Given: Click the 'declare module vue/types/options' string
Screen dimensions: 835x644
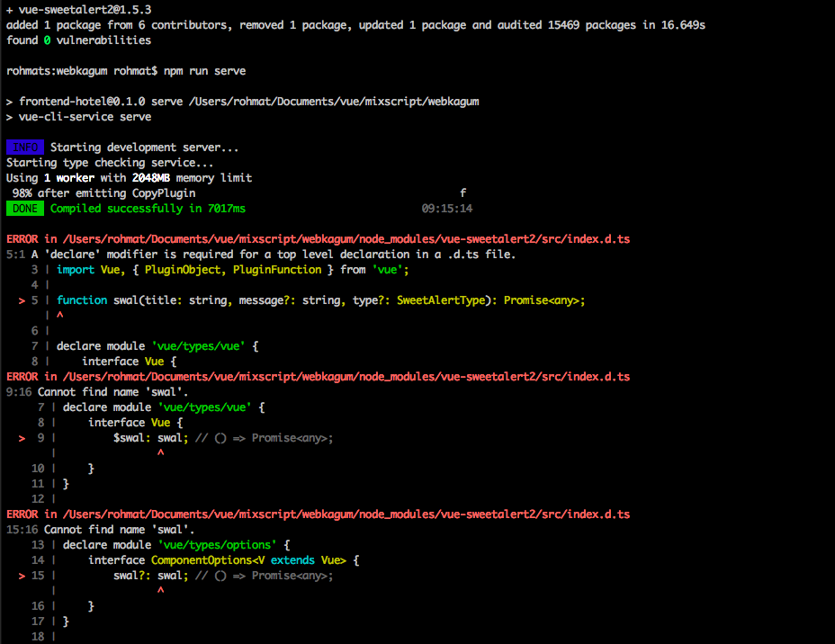Looking at the screenshot, I should point(216,544).
